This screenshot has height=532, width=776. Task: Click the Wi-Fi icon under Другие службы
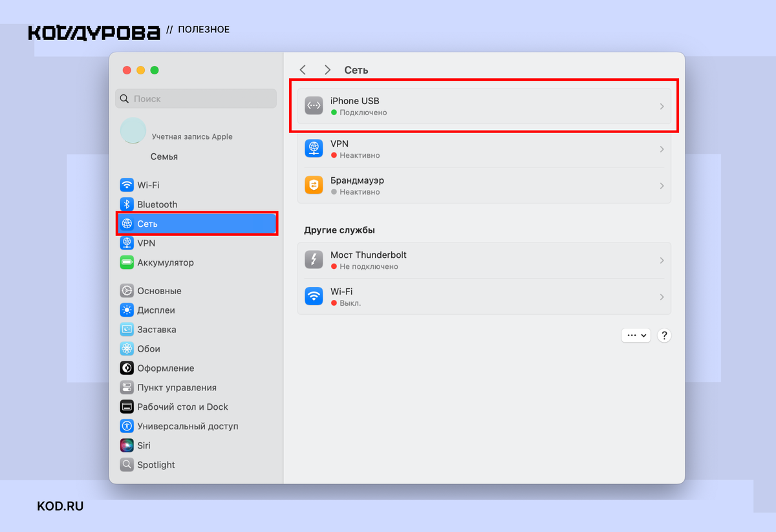(x=314, y=297)
